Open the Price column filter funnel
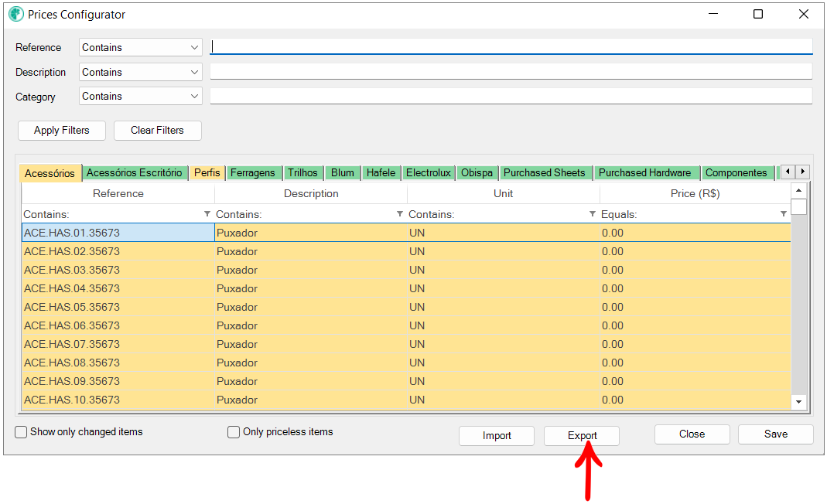This screenshot has height=504, width=827. point(783,214)
